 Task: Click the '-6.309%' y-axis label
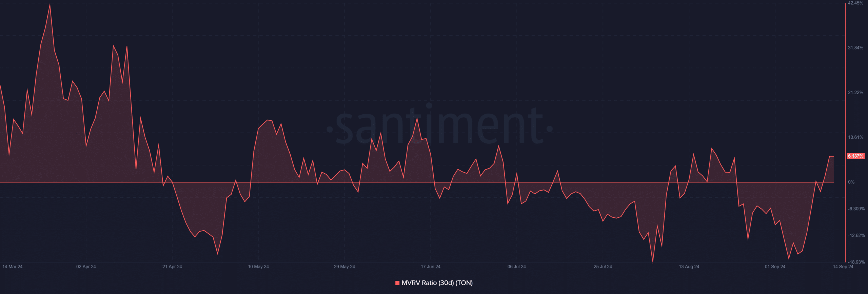point(856,209)
